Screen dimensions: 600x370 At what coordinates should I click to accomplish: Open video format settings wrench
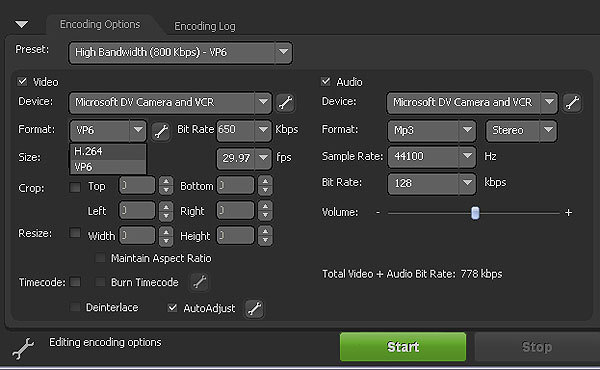pyautogui.click(x=161, y=131)
